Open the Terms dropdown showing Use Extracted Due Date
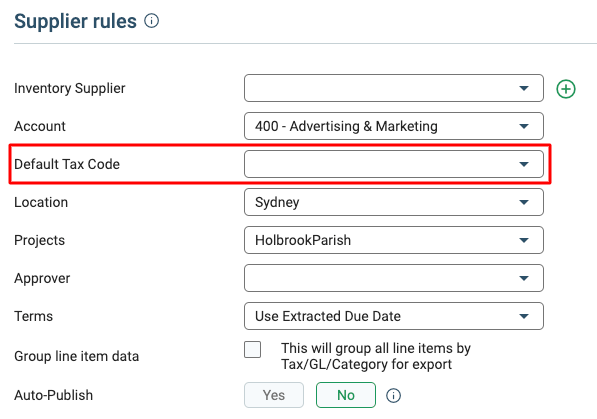597x419 pixels. (x=394, y=316)
